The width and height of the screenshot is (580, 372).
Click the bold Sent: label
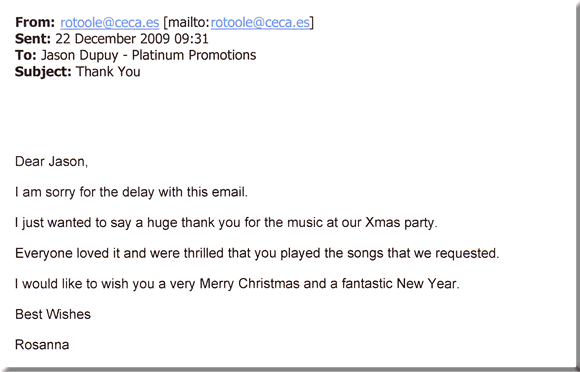click(33, 39)
